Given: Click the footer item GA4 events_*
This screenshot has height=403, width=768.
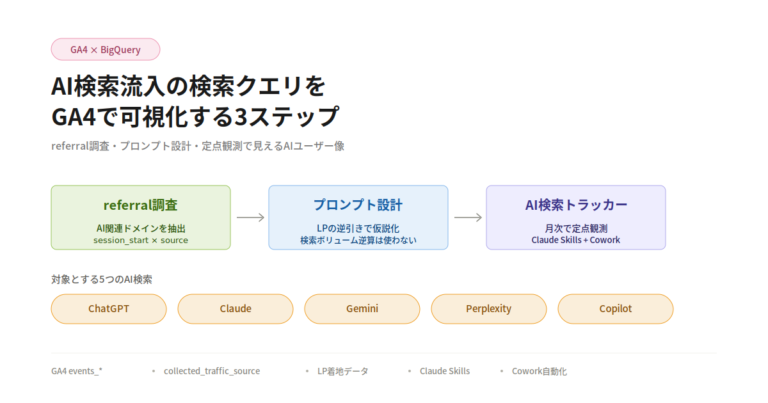Looking at the screenshot, I should [77, 371].
